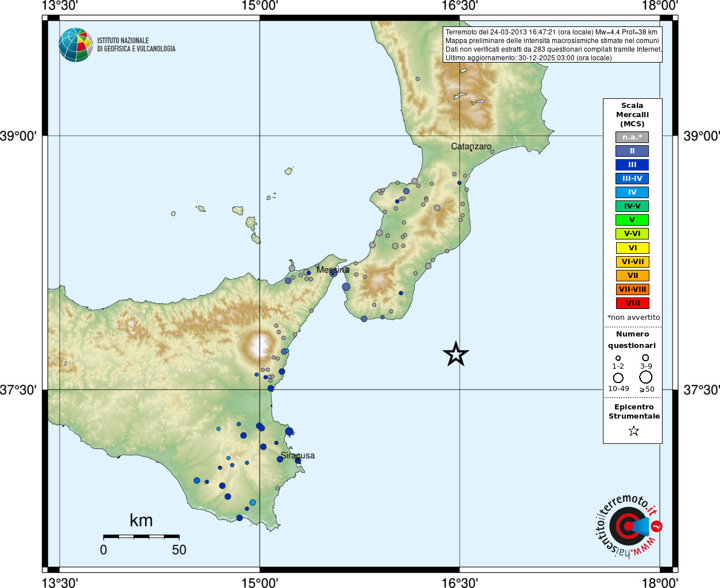
Task: Click the '*non avvertito' legend note
Action: [634, 318]
